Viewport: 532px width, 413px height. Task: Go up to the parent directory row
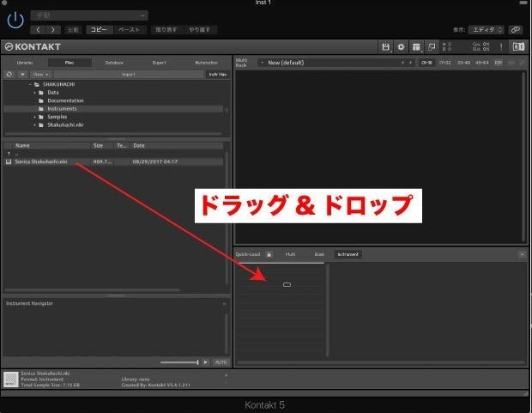tap(113, 154)
